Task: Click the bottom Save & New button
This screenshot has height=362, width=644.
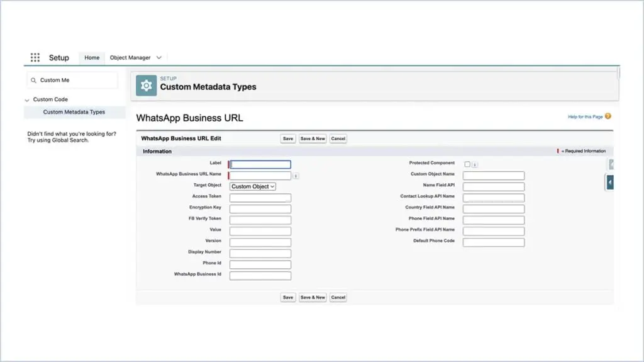Action: (313, 297)
